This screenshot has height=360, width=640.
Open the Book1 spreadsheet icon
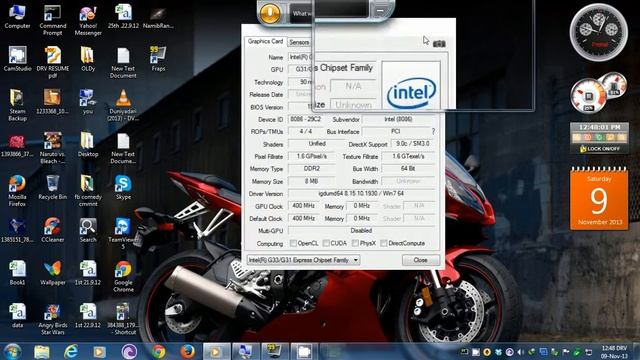pyautogui.click(x=17, y=273)
